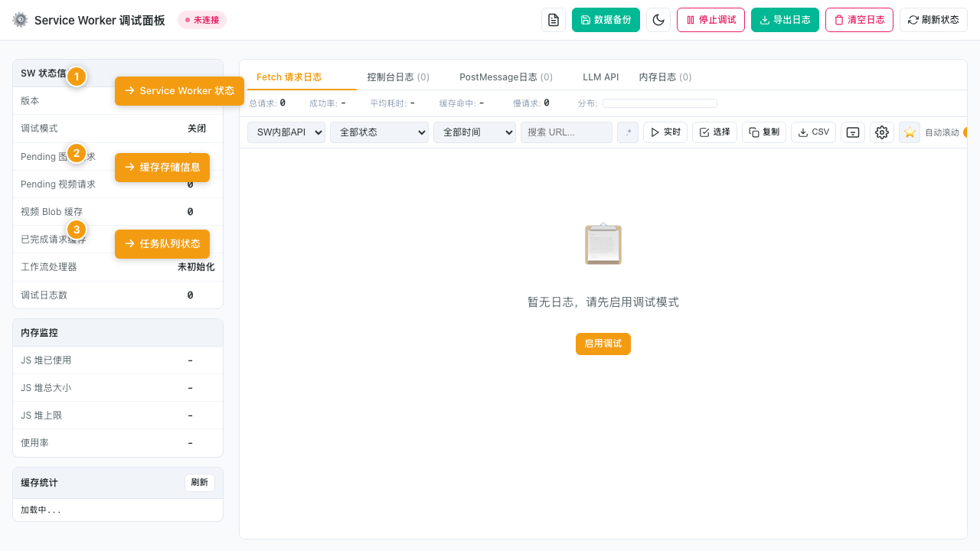
Task: Switch to the 控制台日志 tab
Action: click(x=398, y=77)
